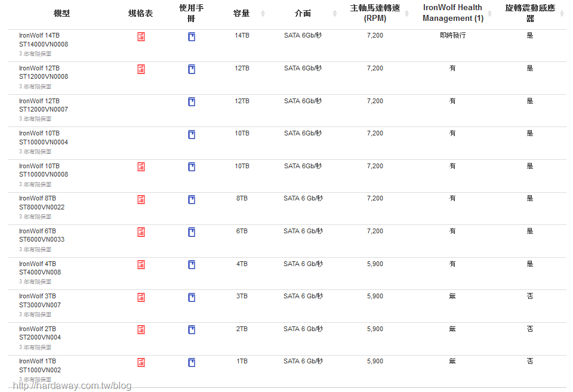Open user manual for ST10000VN0004
This screenshot has width=573, height=392.
192,134
